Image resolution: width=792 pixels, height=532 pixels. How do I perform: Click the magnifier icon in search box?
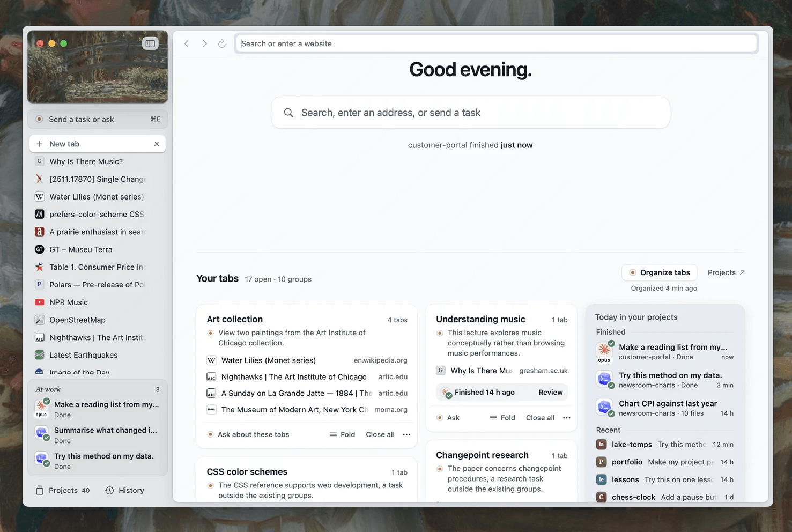[x=288, y=113]
